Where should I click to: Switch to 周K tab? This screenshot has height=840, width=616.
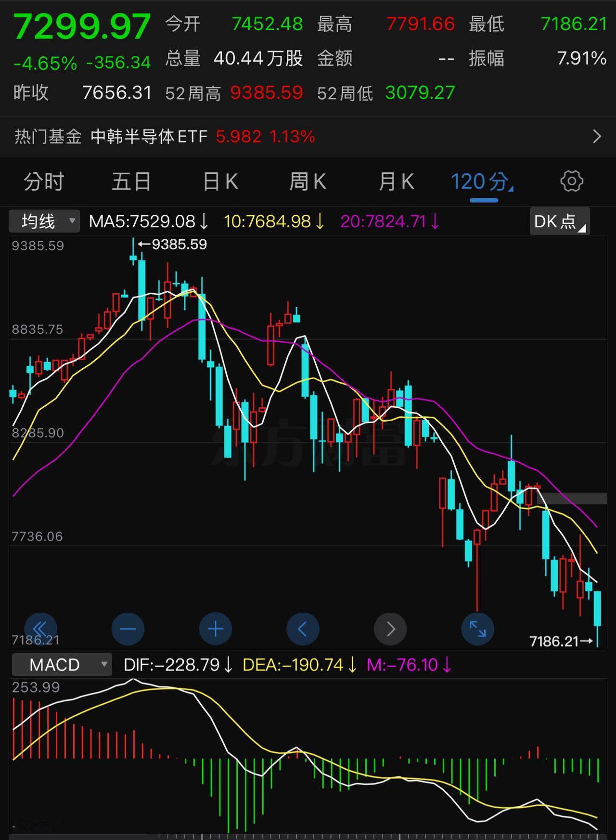pos(308,182)
